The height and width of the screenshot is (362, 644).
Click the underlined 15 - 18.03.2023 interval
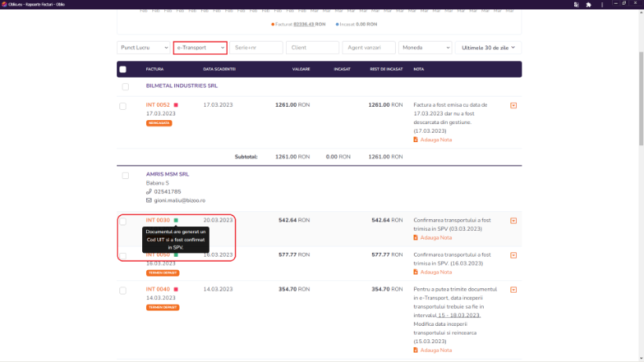[x=459, y=315]
